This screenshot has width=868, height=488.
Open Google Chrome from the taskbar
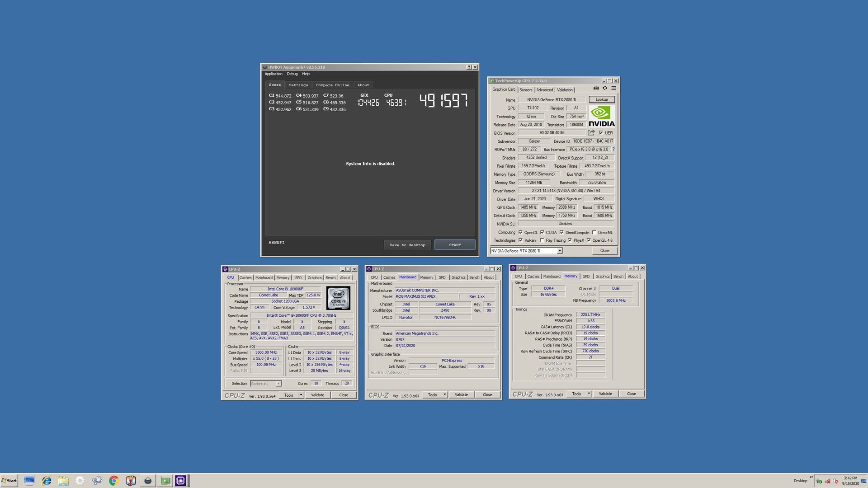[x=113, y=481]
